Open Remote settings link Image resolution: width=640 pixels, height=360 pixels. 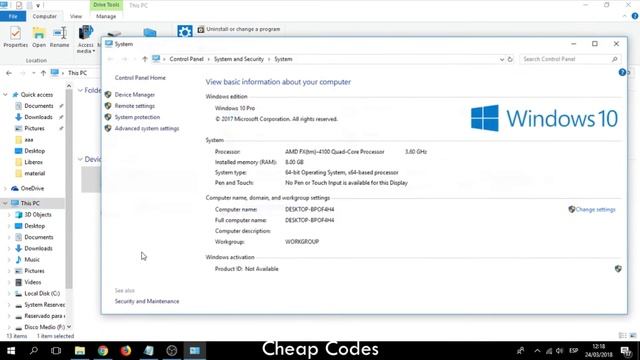coord(135,106)
